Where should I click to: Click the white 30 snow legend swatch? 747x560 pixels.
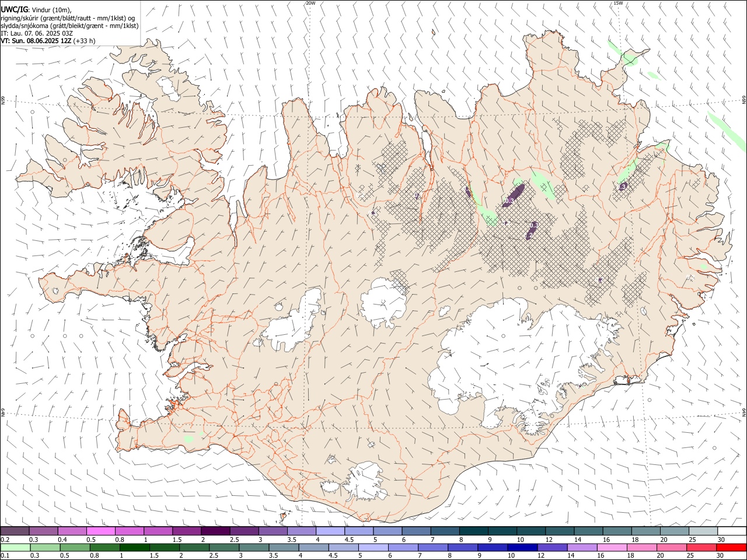pyautogui.click(x=732, y=531)
